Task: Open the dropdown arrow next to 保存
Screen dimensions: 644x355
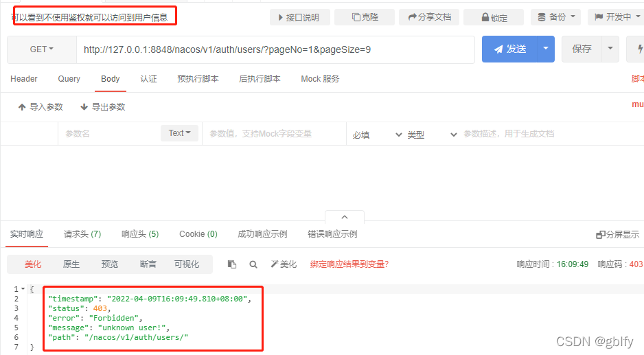Action: [x=610, y=49]
